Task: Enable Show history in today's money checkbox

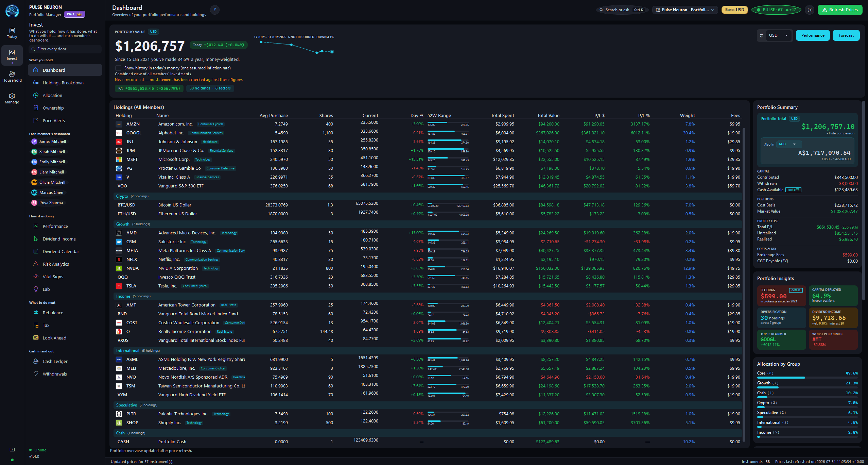Action: pyautogui.click(x=118, y=68)
